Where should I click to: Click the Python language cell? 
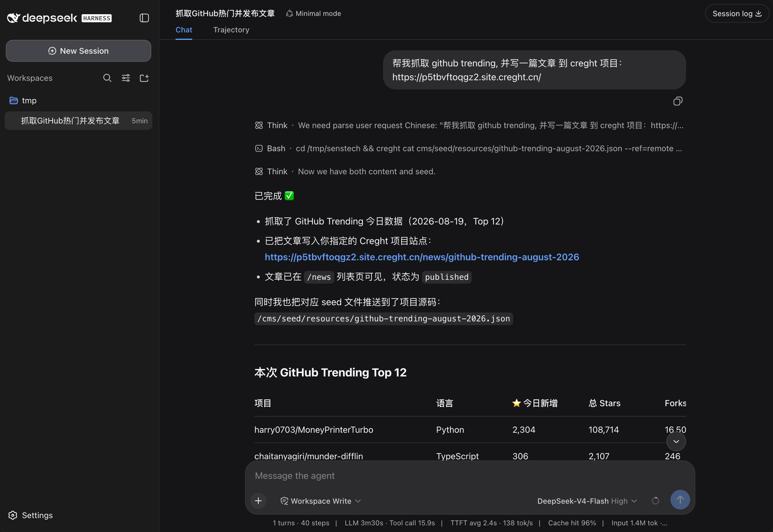tap(450, 430)
